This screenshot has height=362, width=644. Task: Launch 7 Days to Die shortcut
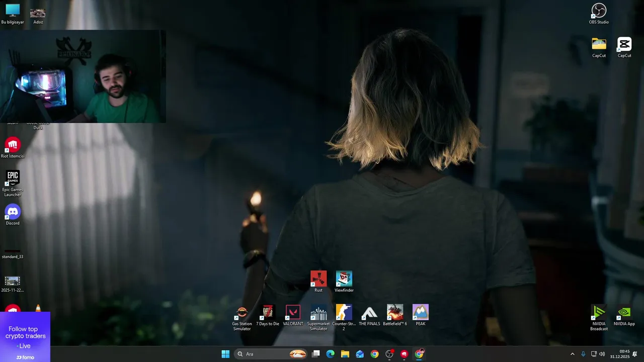tap(268, 315)
